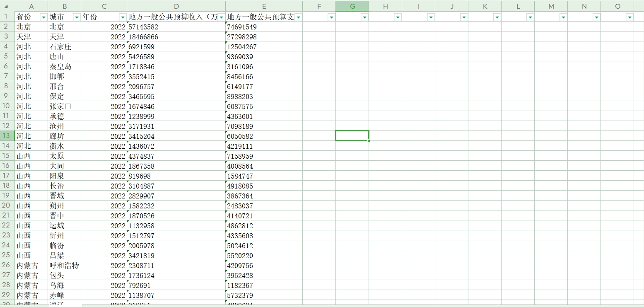This screenshot has width=644, height=307.
Task: Select column O by its header
Action: (617, 6)
